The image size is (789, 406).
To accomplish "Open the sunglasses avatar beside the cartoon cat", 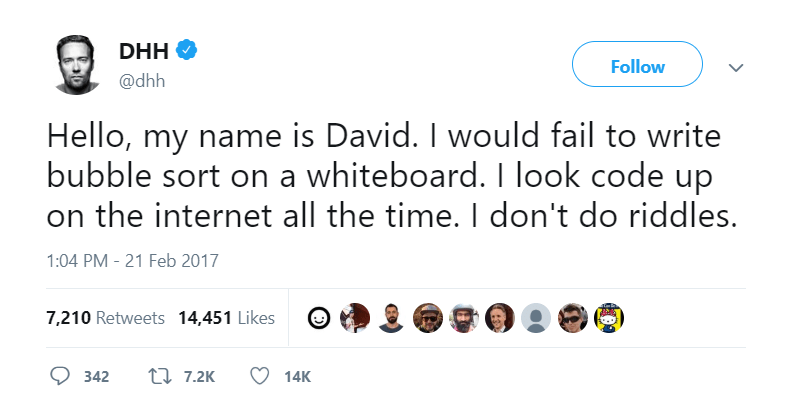I will pyautogui.click(x=573, y=318).
